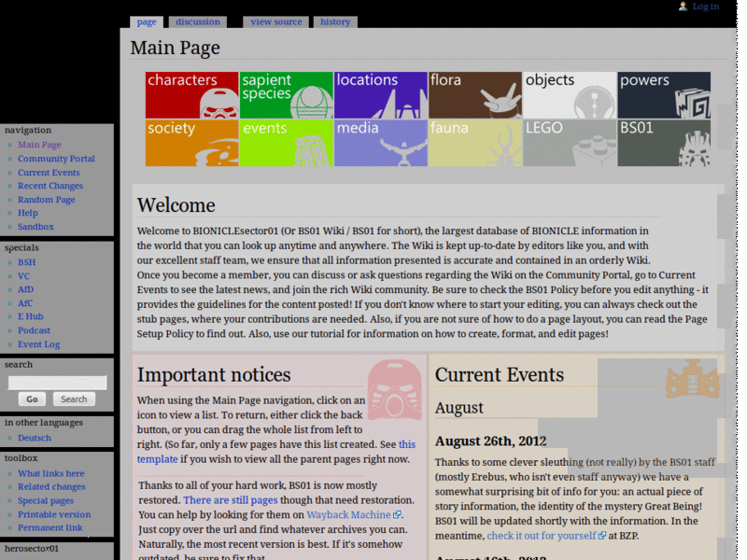Viewport: 747px width, 560px height.
Task: Open the dark powers tile
Action: click(x=664, y=95)
